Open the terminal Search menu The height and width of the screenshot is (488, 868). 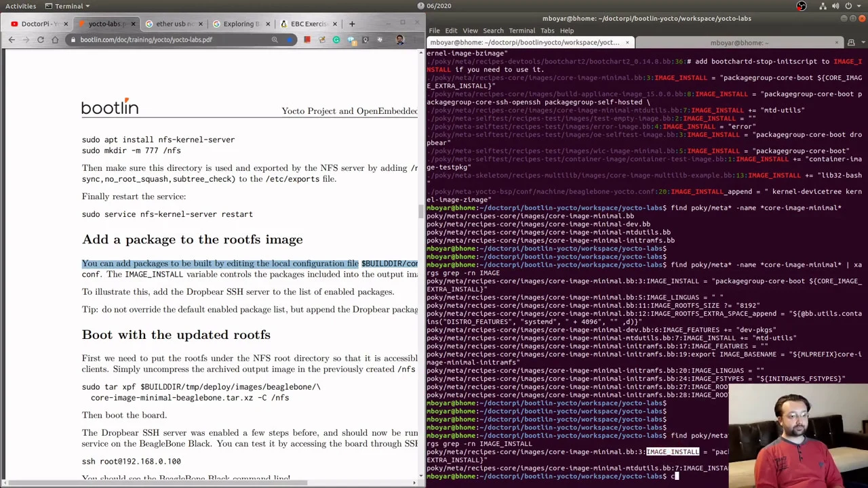tap(493, 30)
